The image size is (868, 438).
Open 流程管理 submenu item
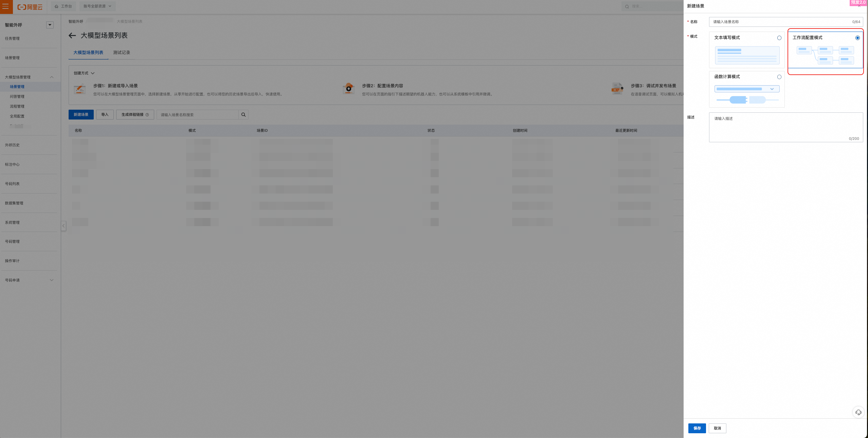click(17, 106)
